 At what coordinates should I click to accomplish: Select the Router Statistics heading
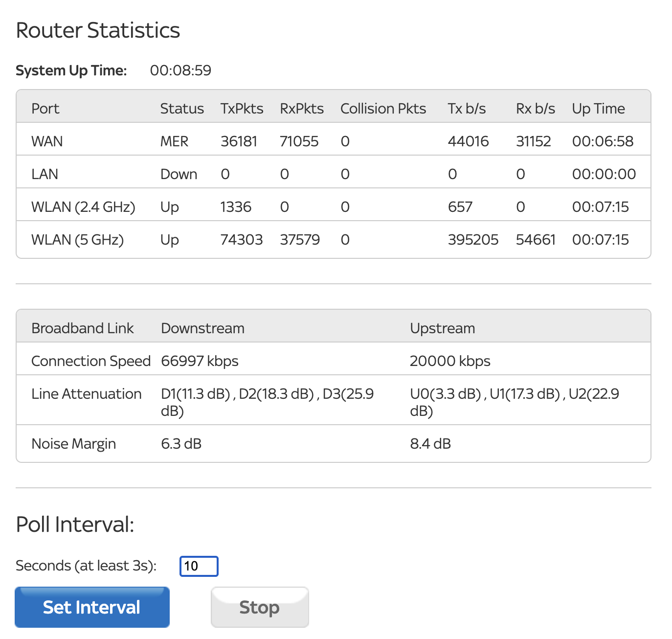click(x=98, y=30)
